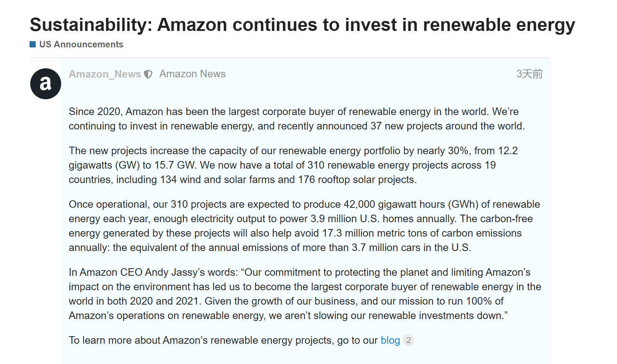Open the Amazon_News username profile
617x364 pixels.
click(105, 74)
